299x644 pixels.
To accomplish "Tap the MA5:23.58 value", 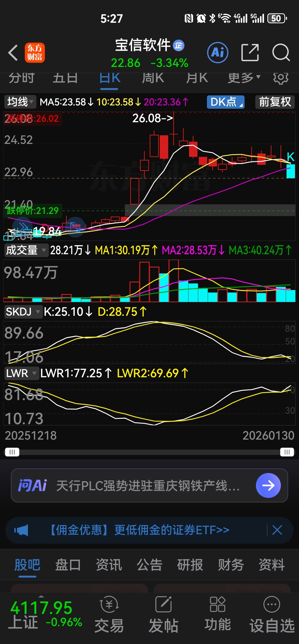I will coord(66,102).
